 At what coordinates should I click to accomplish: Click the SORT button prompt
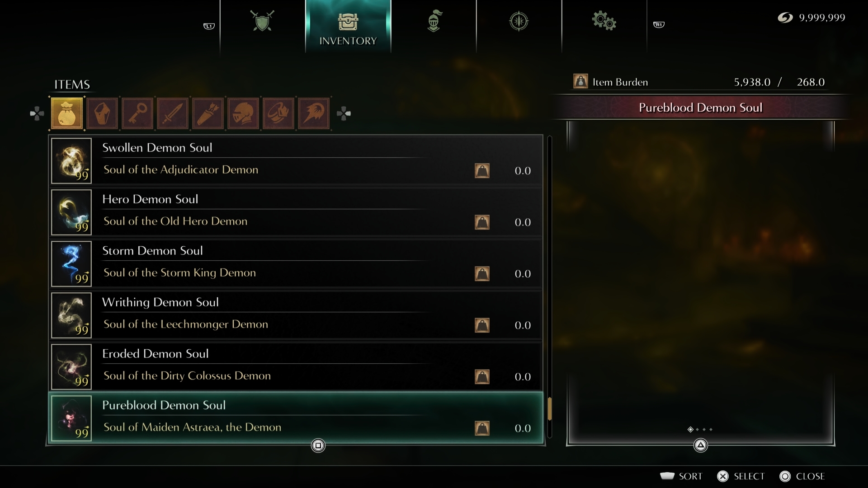pyautogui.click(x=681, y=476)
